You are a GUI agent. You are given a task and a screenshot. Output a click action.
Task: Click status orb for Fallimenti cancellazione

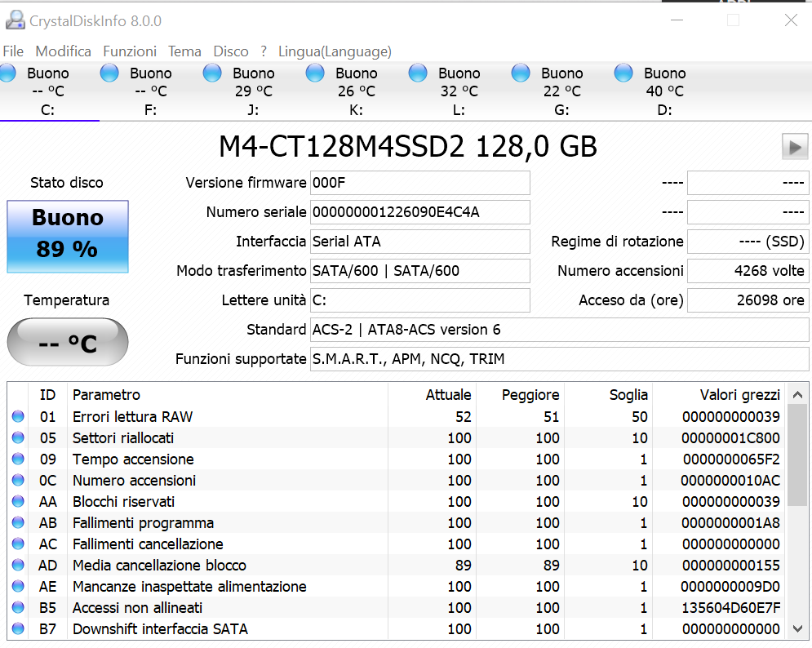[x=18, y=544]
